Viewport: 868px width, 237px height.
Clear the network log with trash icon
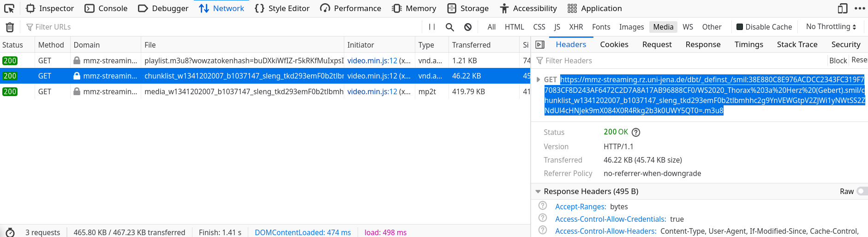click(x=10, y=27)
